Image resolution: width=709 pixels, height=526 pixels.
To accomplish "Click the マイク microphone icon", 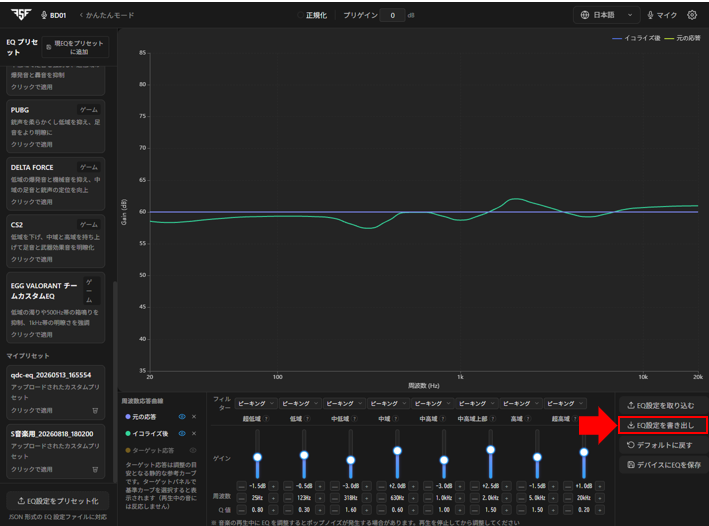I will click(x=650, y=15).
